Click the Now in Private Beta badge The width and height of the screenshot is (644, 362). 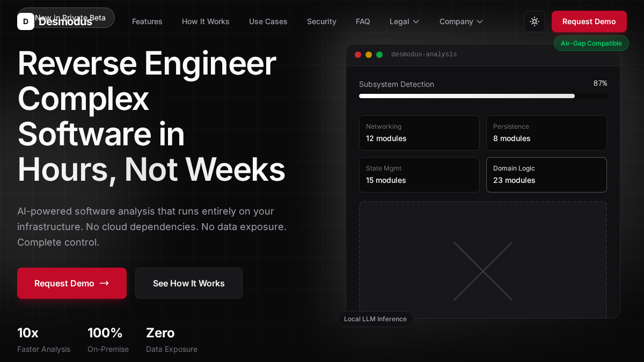pyautogui.click(x=66, y=18)
